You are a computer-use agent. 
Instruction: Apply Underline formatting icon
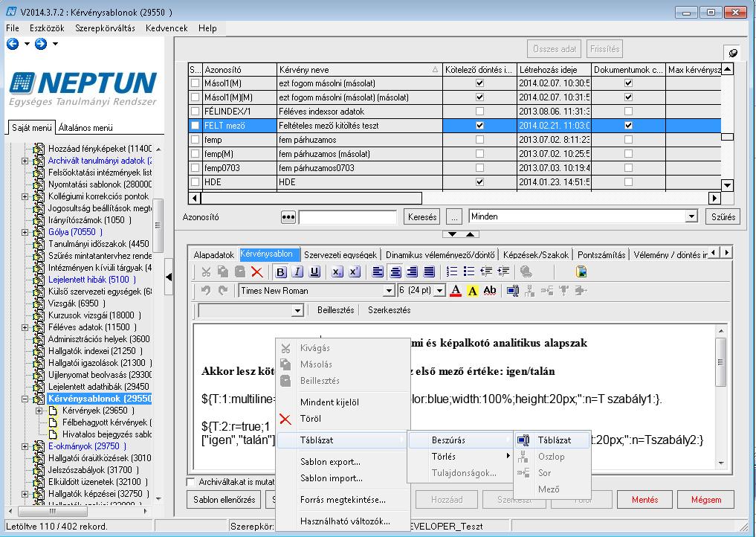click(314, 272)
